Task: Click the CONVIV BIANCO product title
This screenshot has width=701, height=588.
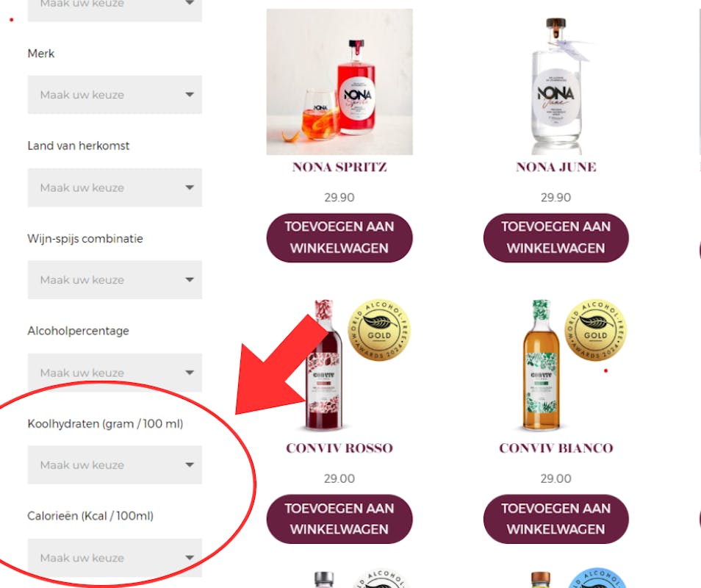Action: [556, 448]
